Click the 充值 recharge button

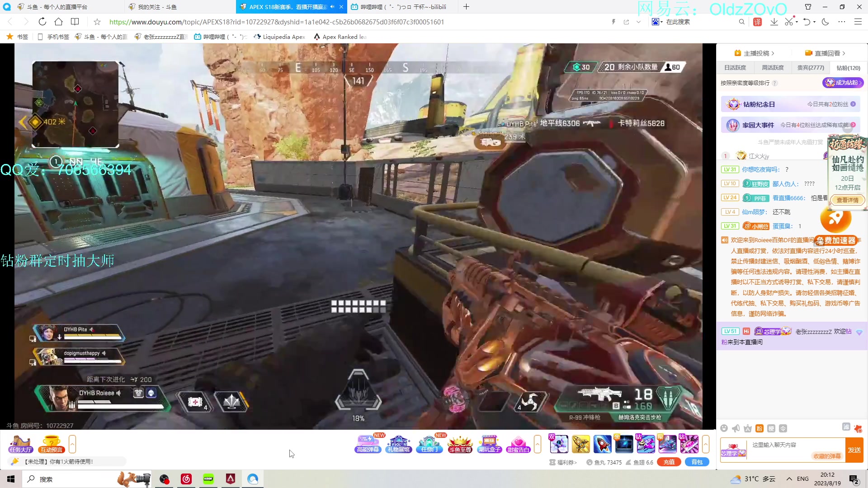coord(669,462)
